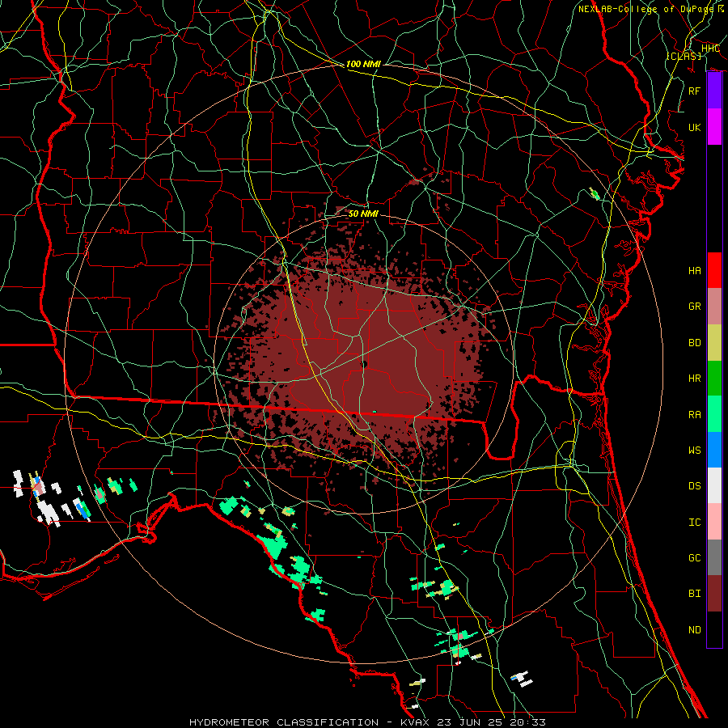This screenshot has height=728, width=728.
Task: Click the 20:33 timestamp
Action: coord(527,722)
